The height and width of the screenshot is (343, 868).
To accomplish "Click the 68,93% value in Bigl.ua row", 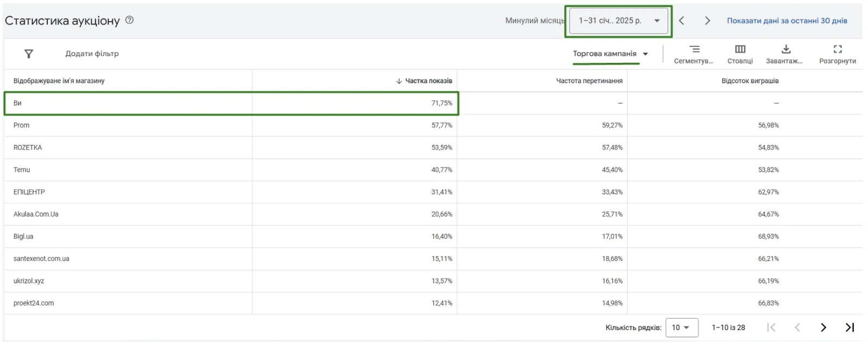I will pos(768,236).
